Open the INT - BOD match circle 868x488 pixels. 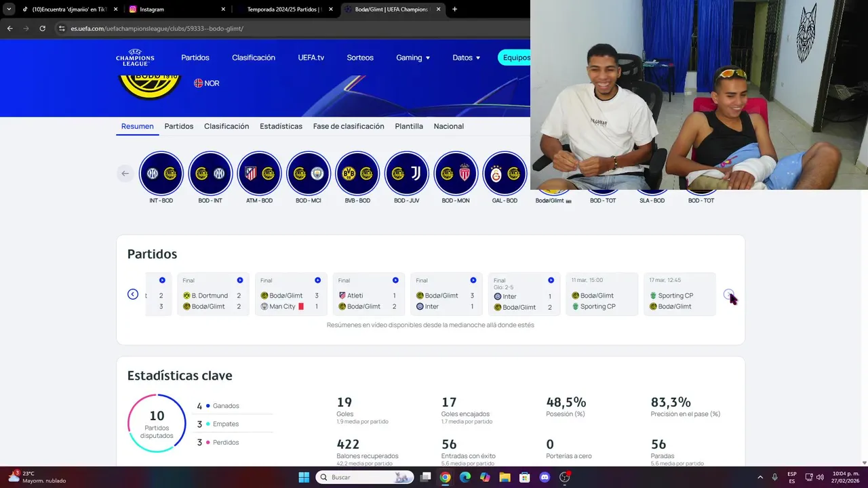point(161,173)
